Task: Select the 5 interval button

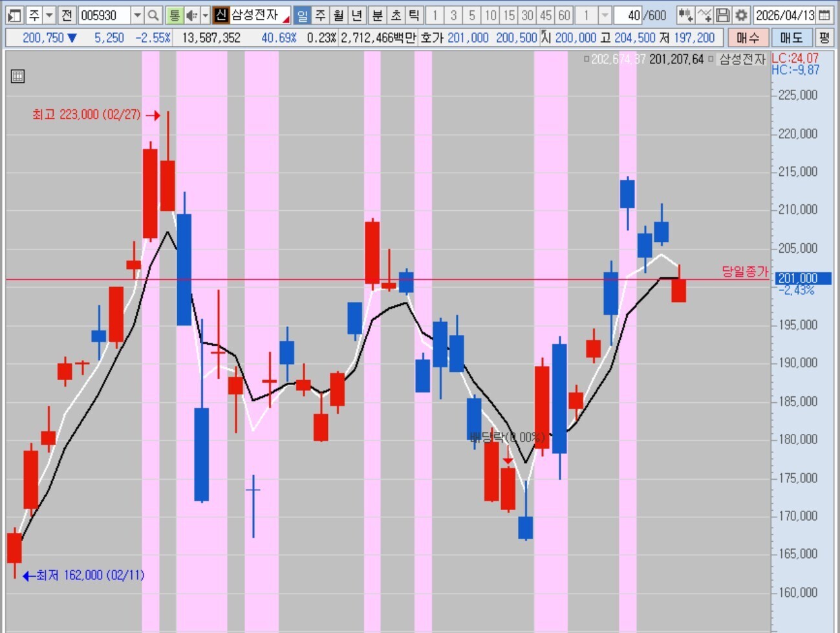Action: click(x=472, y=15)
